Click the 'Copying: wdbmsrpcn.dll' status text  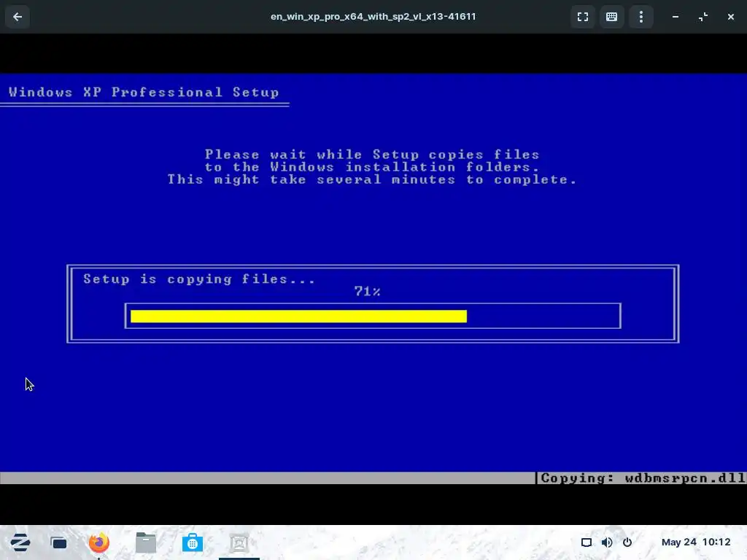point(643,478)
